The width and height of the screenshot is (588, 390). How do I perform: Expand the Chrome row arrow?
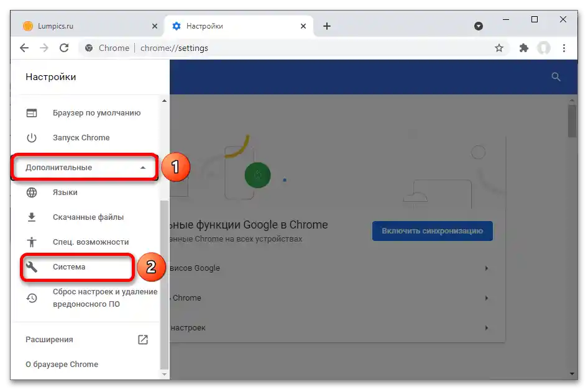coord(487,298)
